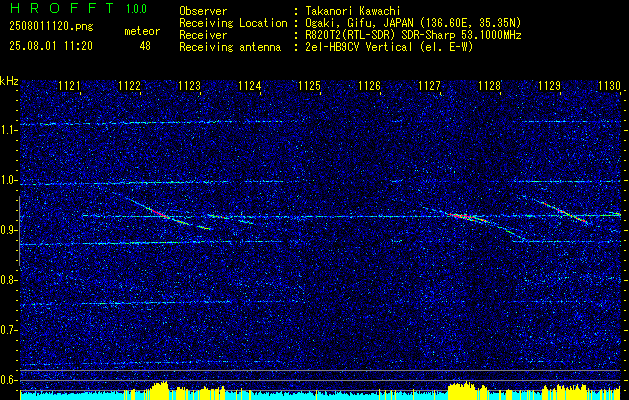Click the Receiving antenna label
Viewport: 629px width, 400px height.
[230, 47]
